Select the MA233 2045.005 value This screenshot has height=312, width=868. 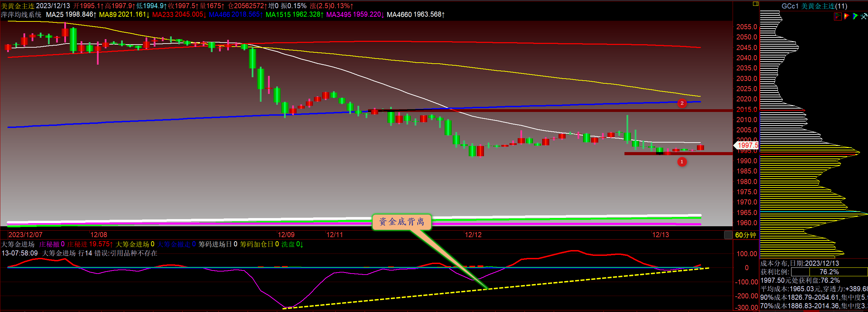click(x=179, y=15)
